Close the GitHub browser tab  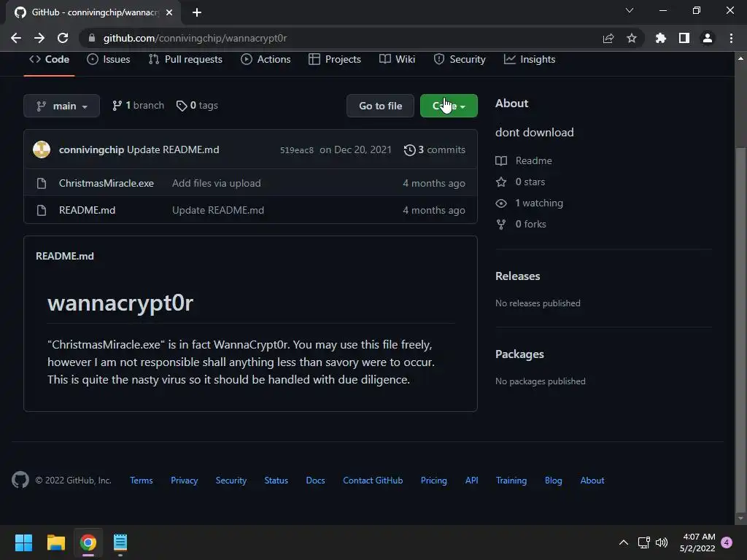click(x=169, y=12)
